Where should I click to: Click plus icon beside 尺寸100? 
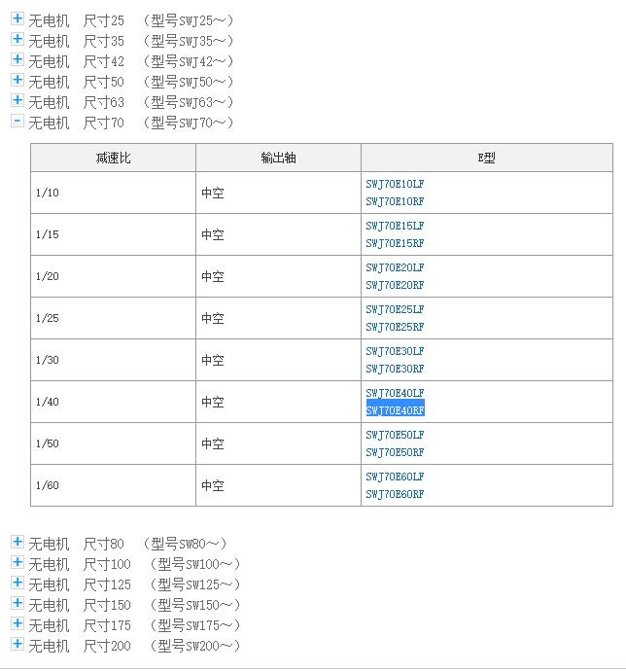(x=17, y=562)
